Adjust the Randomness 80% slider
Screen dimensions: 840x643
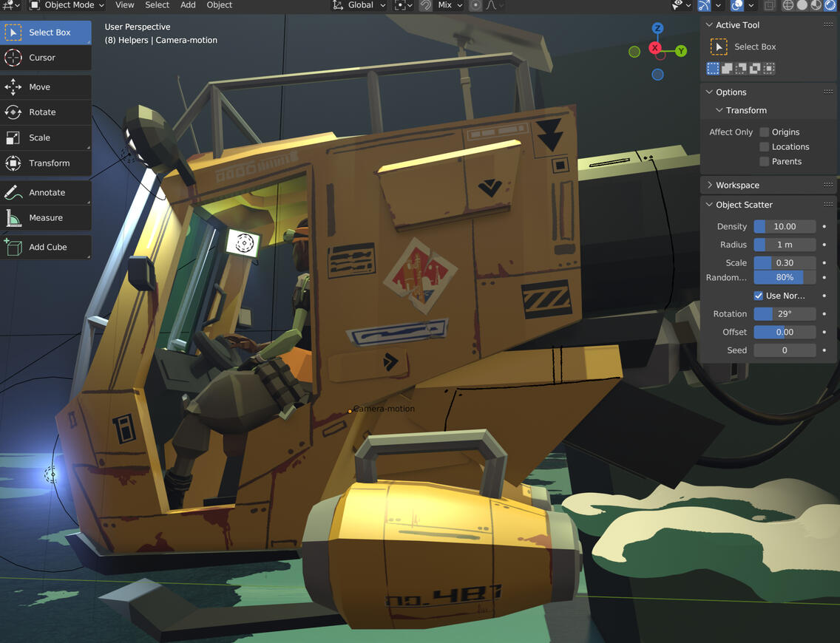pos(785,278)
